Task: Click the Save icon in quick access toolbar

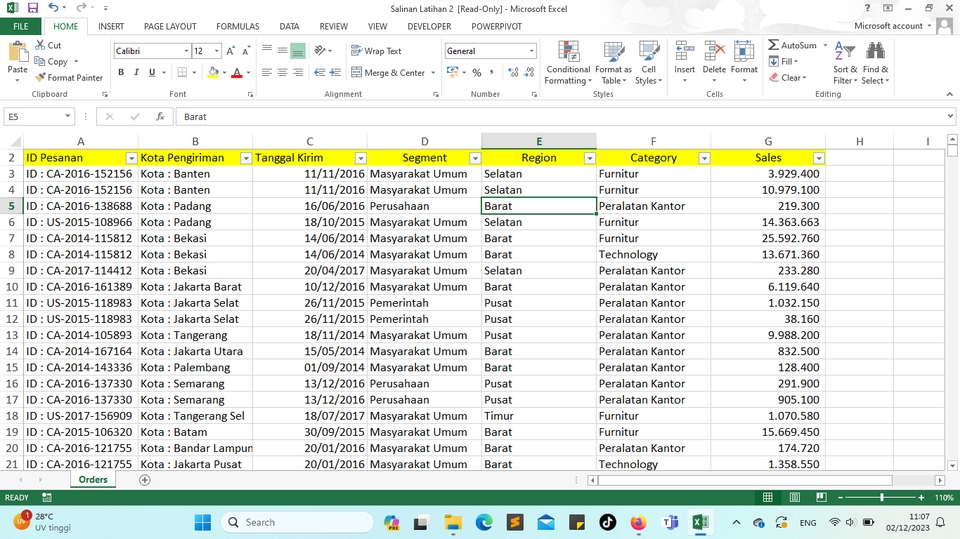Action: point(32,8)
